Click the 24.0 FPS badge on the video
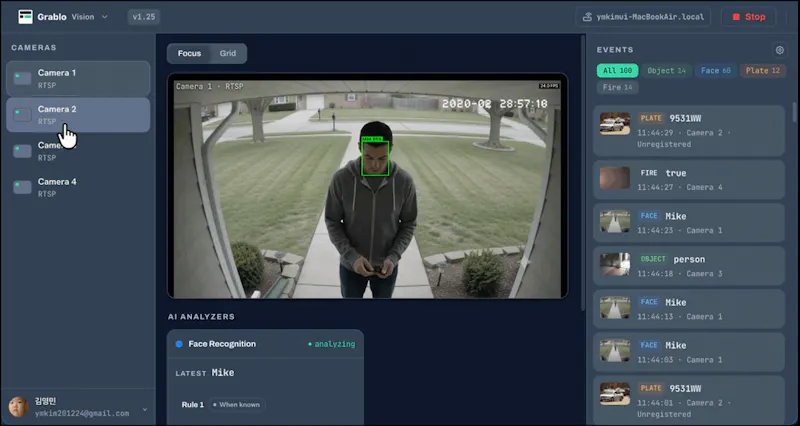This screenshot has height=426, width=800. [x=549, y=86]
